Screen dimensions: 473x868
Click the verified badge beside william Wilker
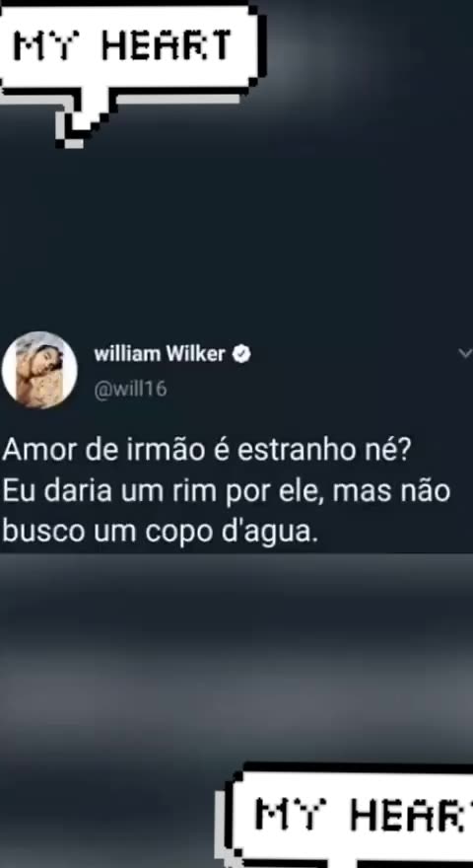(241, 354)
